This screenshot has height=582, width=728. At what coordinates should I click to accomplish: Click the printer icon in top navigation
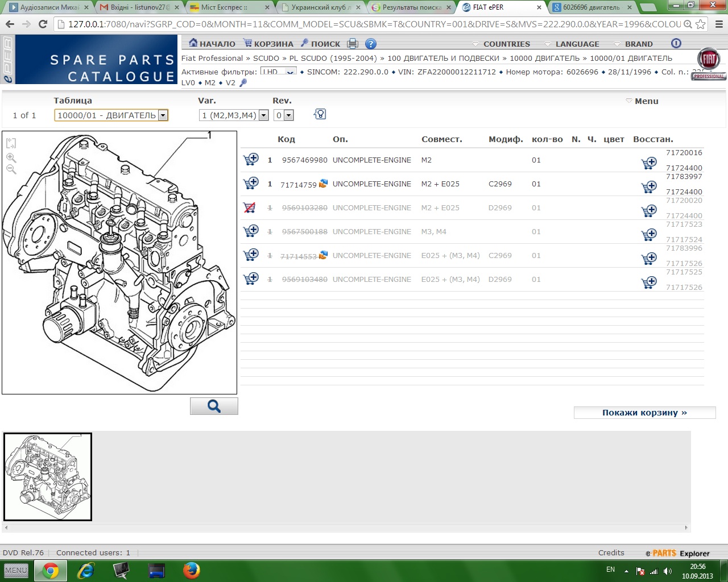point(353,44)
